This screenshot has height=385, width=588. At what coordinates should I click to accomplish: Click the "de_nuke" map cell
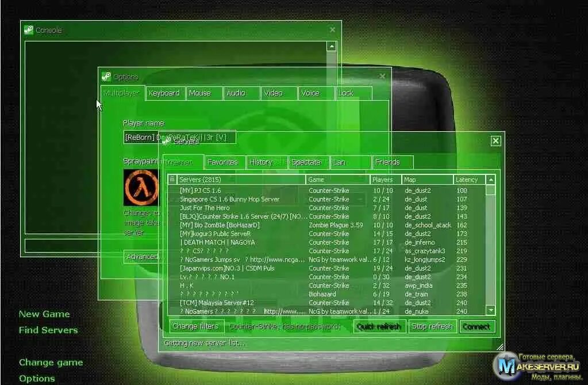[x=416, y=311]
